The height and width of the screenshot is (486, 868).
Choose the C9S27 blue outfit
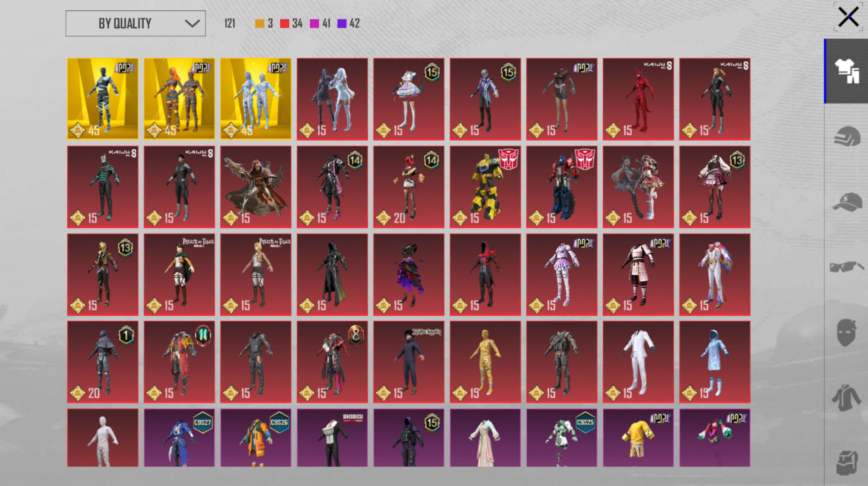pyautogui.click(x=179, y=438)
